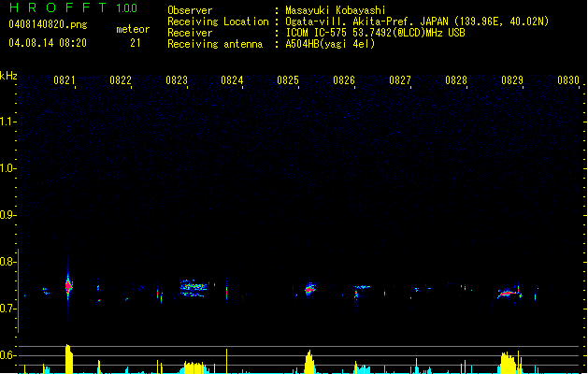Click the kHz axis unit label
The image size is (588, 374).
pyautogui.click(x=8, y=76)
